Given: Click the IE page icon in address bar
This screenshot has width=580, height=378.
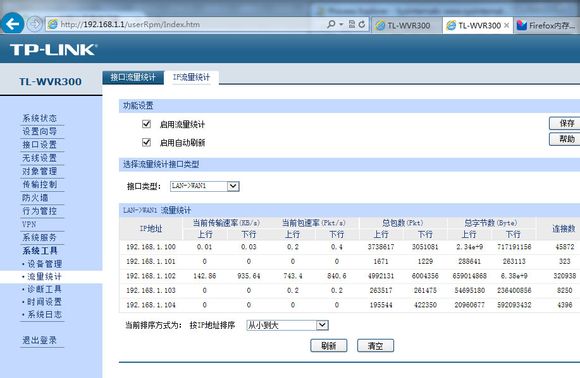Looking at the screenshot, I should click(53, 24).
